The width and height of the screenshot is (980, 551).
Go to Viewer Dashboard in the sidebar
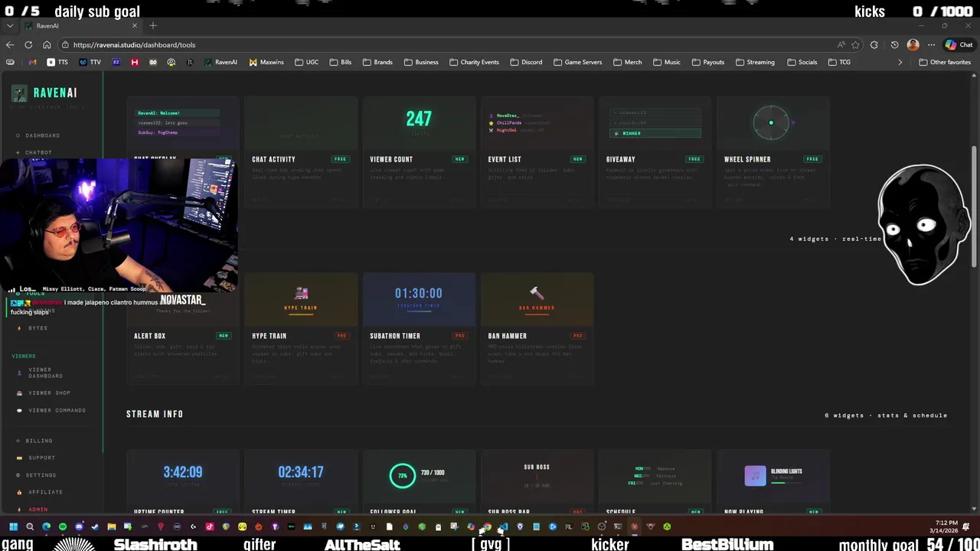pos(44,373)
